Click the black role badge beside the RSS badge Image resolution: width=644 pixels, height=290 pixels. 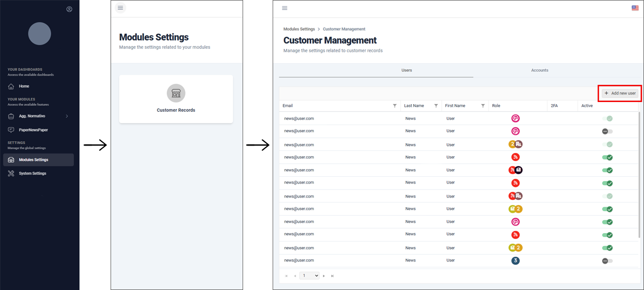(518, 170)
